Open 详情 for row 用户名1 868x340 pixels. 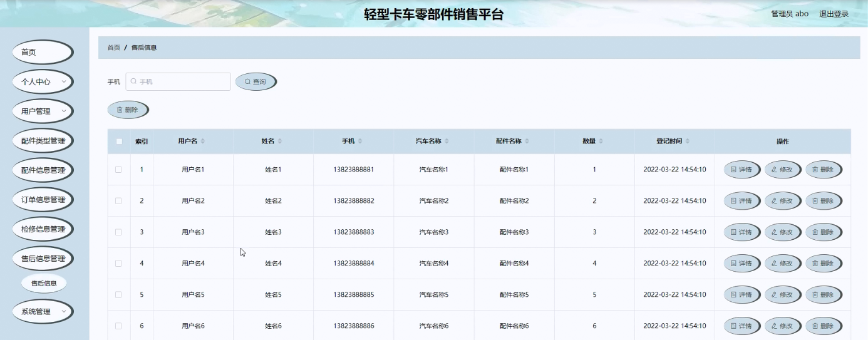click(x=741, y=170)
